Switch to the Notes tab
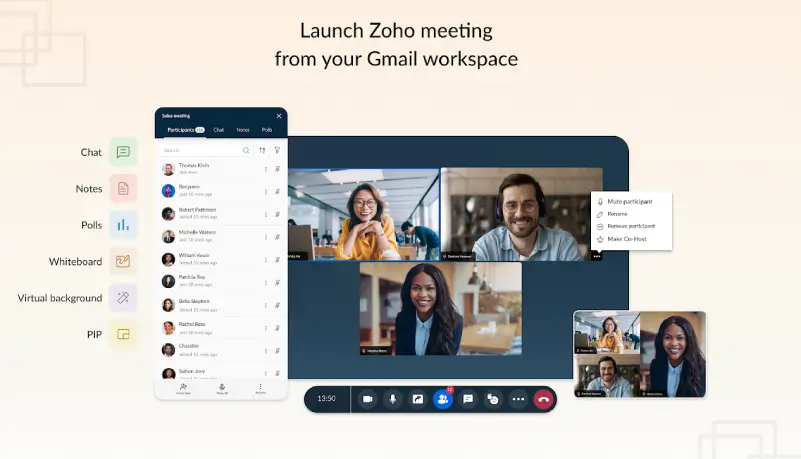 [x=243, y=130]
